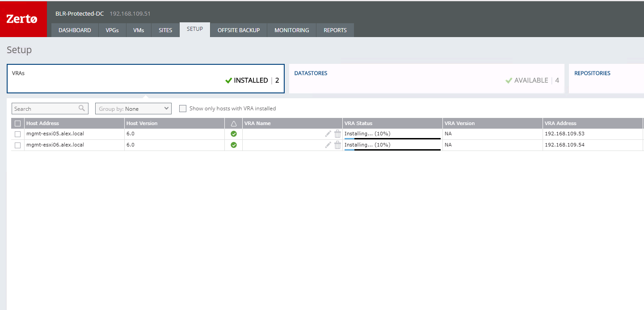Tick the select-all checkbox in table header
The height and width of the screenshot is (310, 644).
coord(18,123)
